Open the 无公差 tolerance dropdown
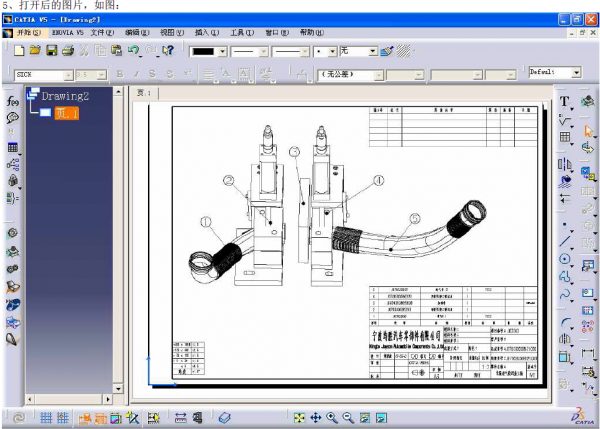600x429 pixels. (x=378, y=74)
